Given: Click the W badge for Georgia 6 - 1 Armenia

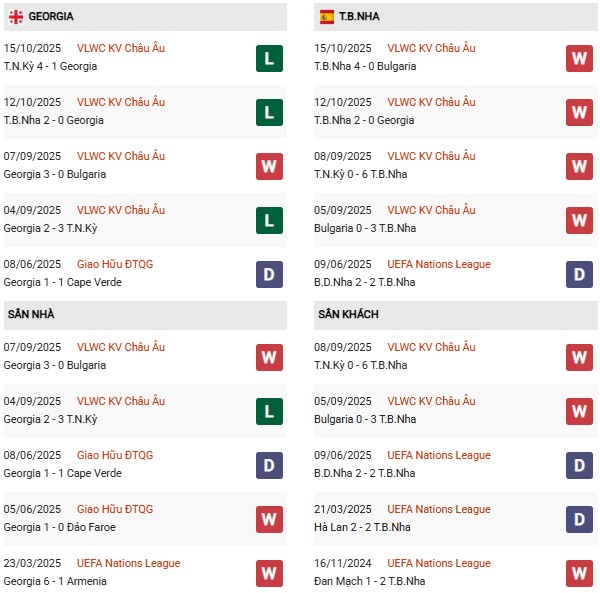Looking at the screenshot, I should (x=269, y=573).
